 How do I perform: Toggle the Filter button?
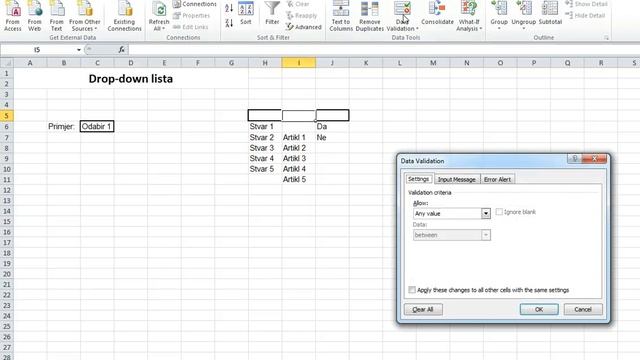272,14
